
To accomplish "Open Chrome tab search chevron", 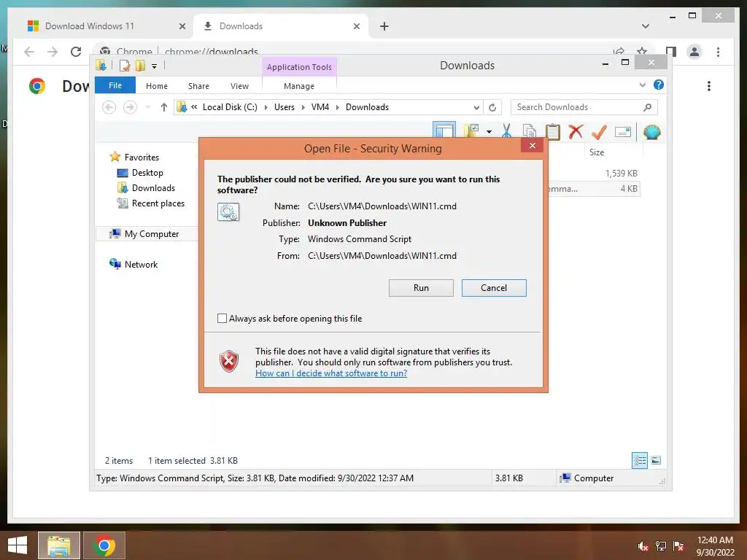I will coord(646,26).
